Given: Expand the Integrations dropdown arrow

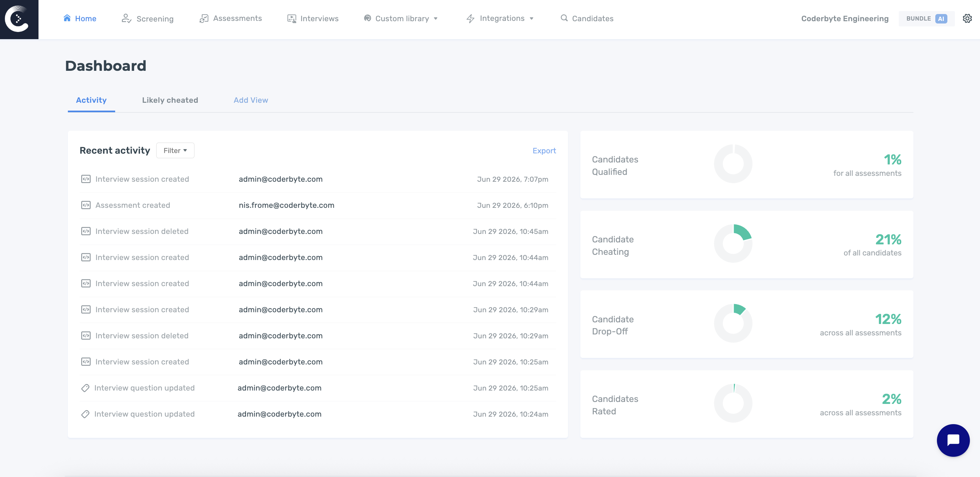Looking at the screenshot, I should coord(531,19).
